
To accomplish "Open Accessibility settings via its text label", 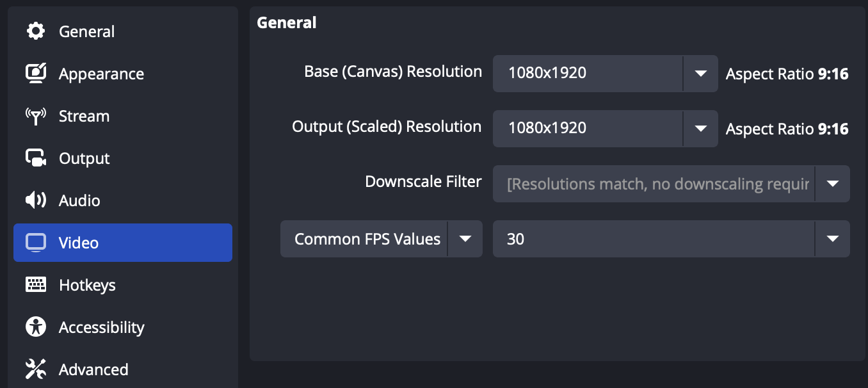I will [x=101, y=327].
